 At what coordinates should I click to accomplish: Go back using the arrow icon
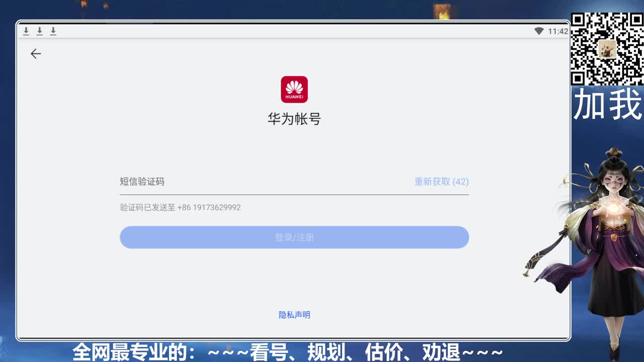coord(35,54)
